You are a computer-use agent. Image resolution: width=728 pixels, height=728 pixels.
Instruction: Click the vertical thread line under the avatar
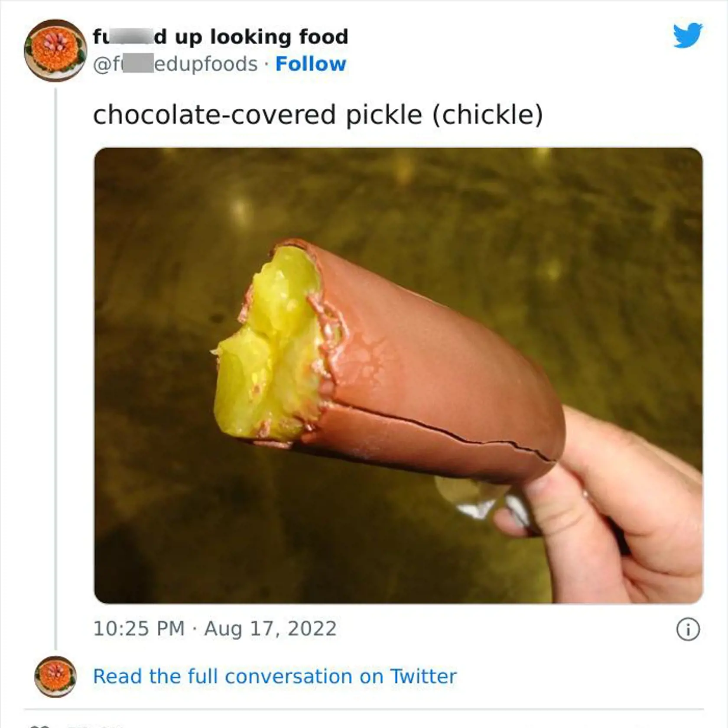tap(55, 368)
